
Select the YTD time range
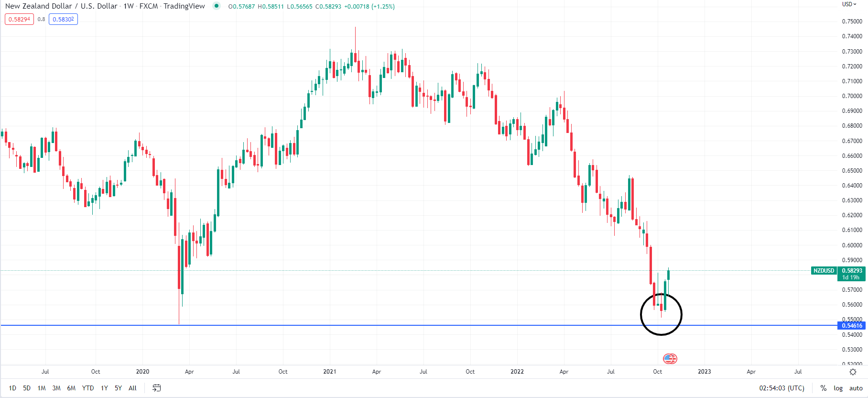click(88, 388)
